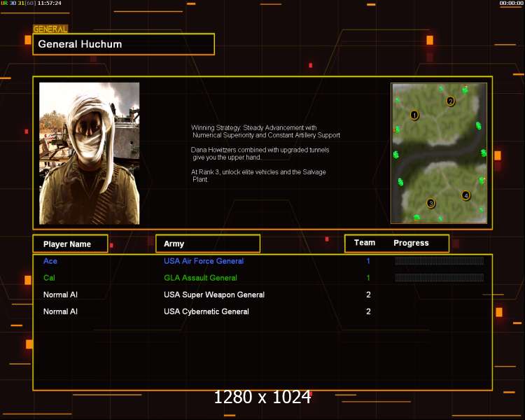Viewport: 525px width, 420px height.
Task: Click the Rank 3 Salvage Plant text
Action: (x=258, y=176)
